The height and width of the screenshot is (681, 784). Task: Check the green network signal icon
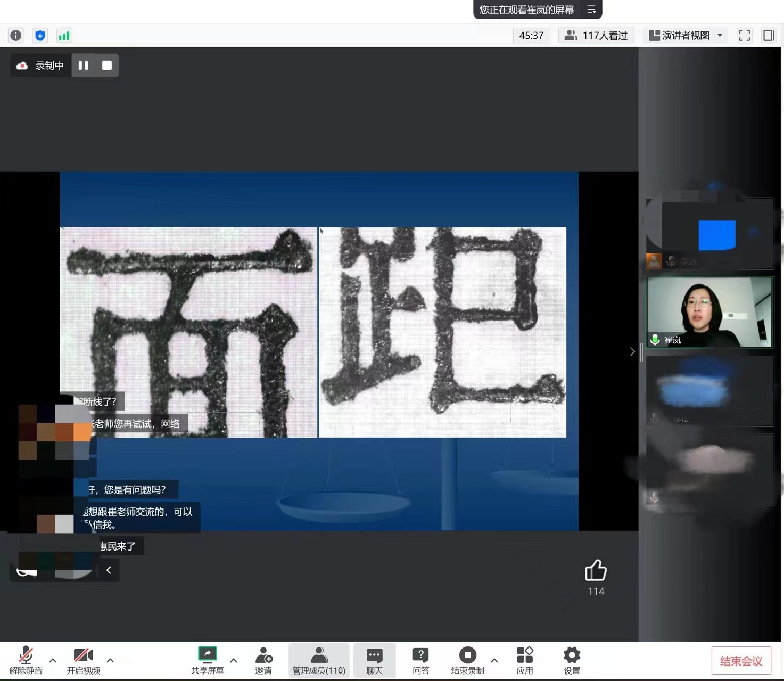(64, 36)
